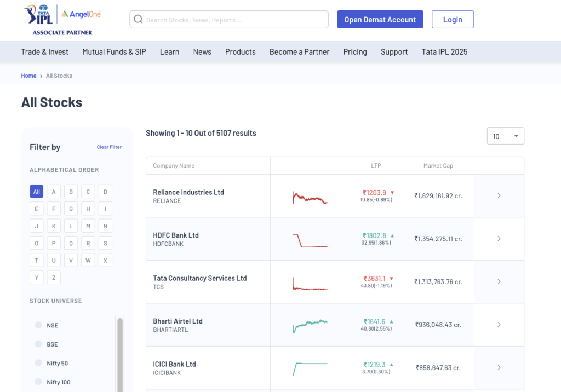Click the stock universe list scrollbar
The width and height of the screenshot is (561, 392).
120,354
